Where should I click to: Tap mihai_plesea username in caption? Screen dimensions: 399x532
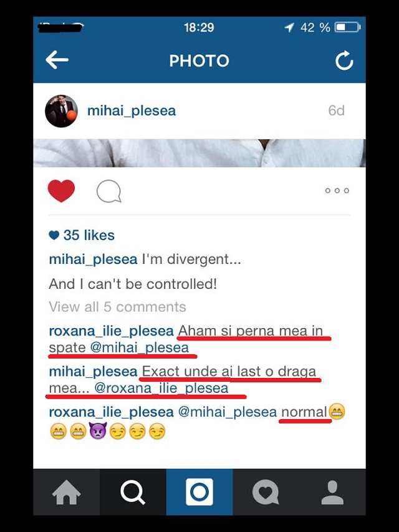click(x=93, y=259)
